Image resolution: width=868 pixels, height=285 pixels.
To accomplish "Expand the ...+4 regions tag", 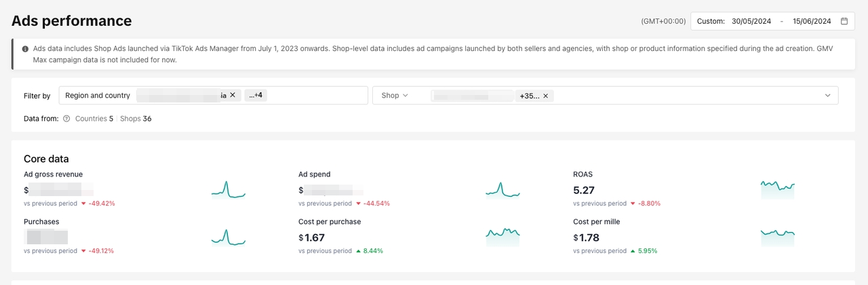I will [x=256, y=96].
